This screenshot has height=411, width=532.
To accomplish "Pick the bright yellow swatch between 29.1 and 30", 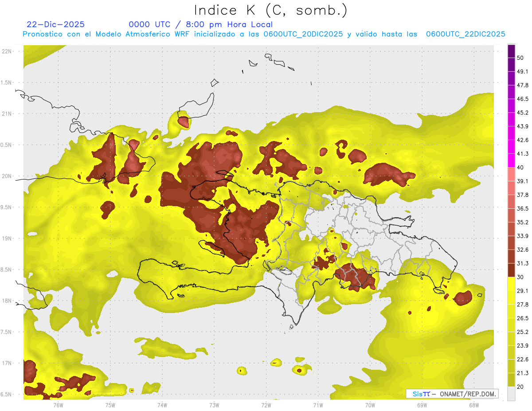I will pos(512,284).
